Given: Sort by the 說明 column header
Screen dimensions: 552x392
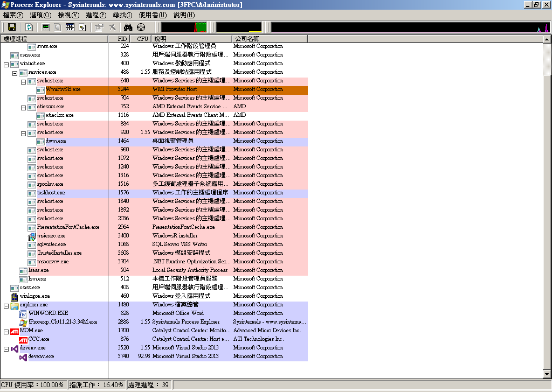Looking at the screenshot, I should (191, 39).
